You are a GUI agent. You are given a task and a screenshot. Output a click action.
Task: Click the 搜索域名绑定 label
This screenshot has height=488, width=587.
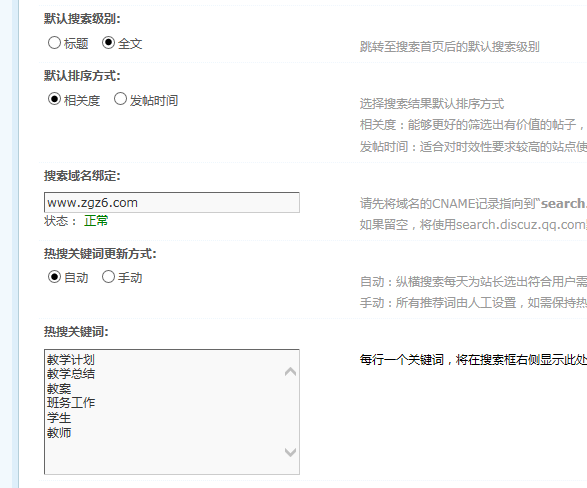coord(82,176)
